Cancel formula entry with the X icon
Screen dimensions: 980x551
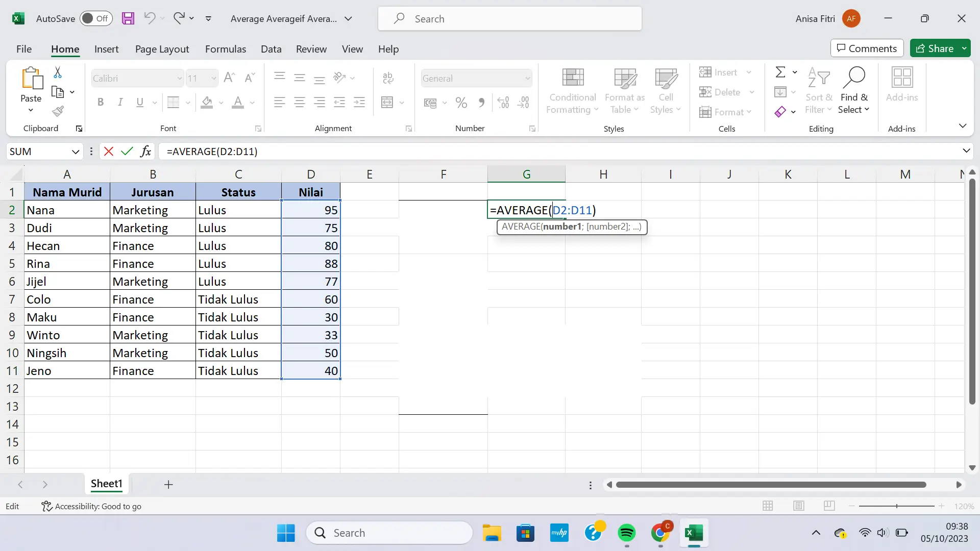pos(108,152)
